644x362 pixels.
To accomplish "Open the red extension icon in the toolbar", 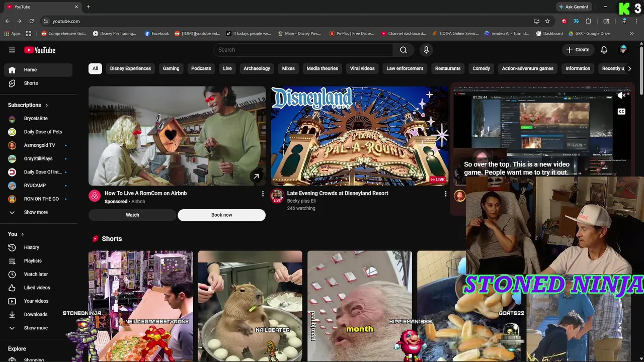I will click(564, 21).
